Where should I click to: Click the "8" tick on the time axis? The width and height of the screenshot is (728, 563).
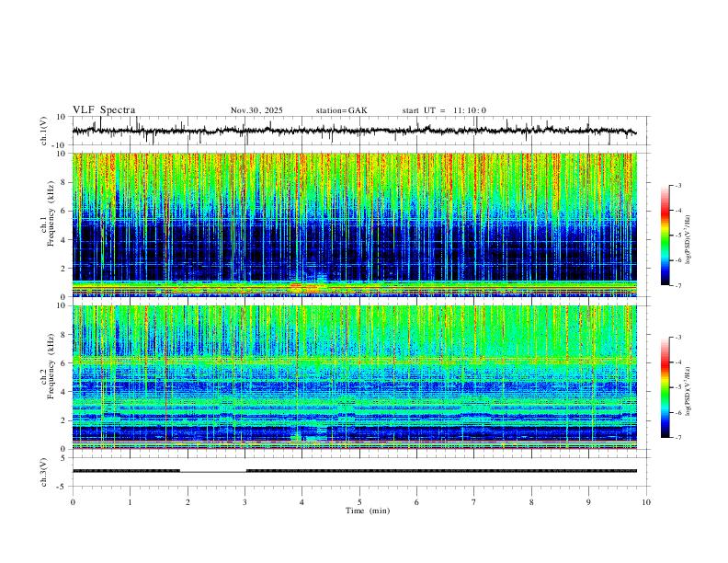(531, 502)
